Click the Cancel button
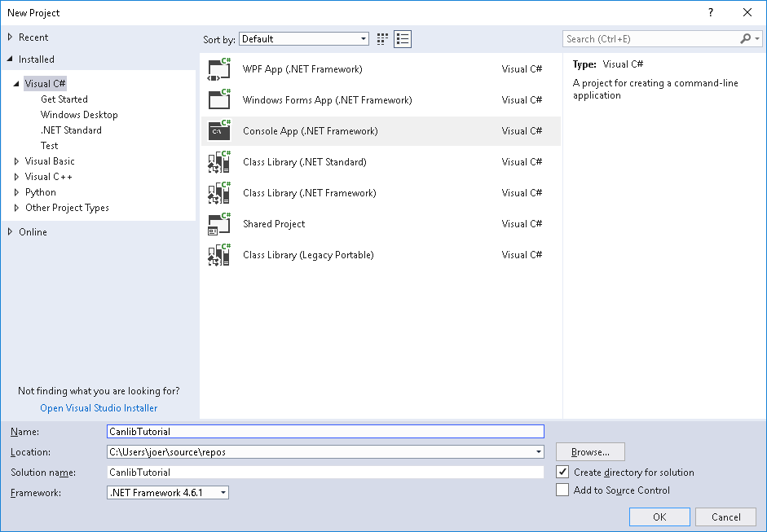The image size is (767, 532). point(726,517)
